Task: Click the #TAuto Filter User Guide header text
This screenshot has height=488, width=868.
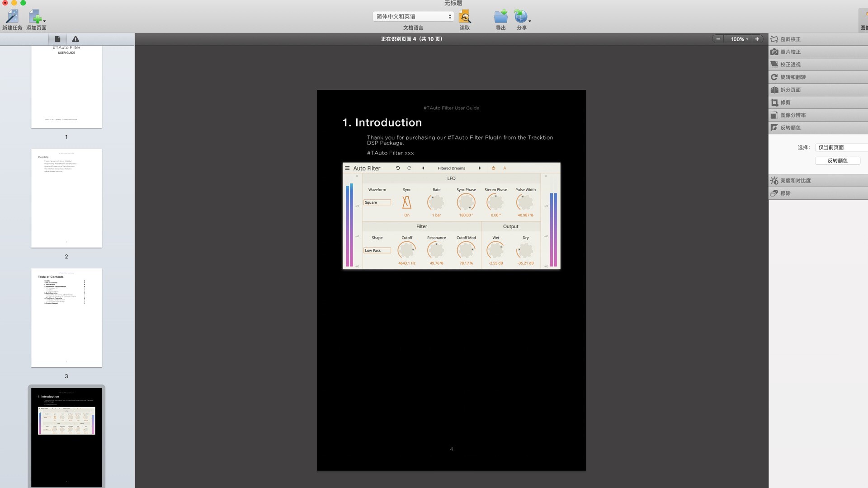Action: coord(451,108)
